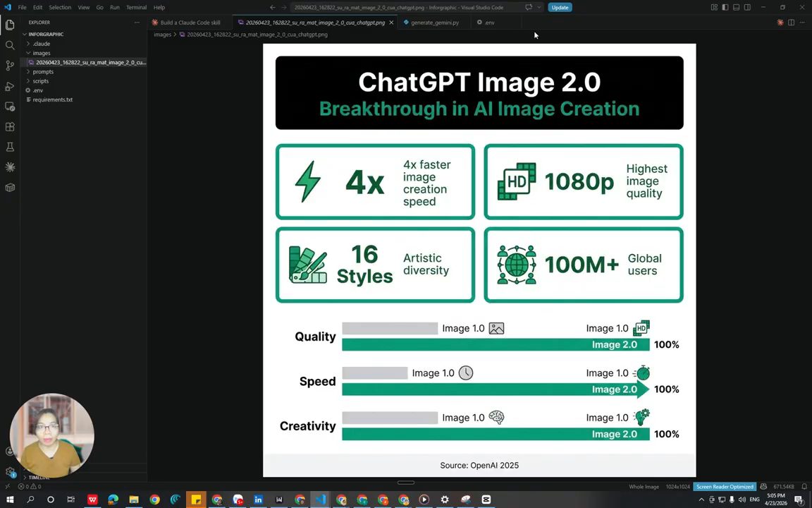This screenshot has width=812, height=508.
Task: Open notifications bell in status bar
Action: click(804, 487)
